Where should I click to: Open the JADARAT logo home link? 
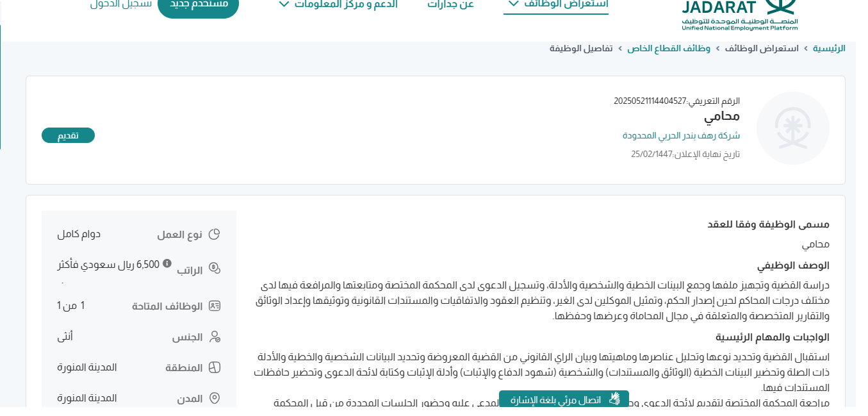pyautogui.click(x=740, y=15)
